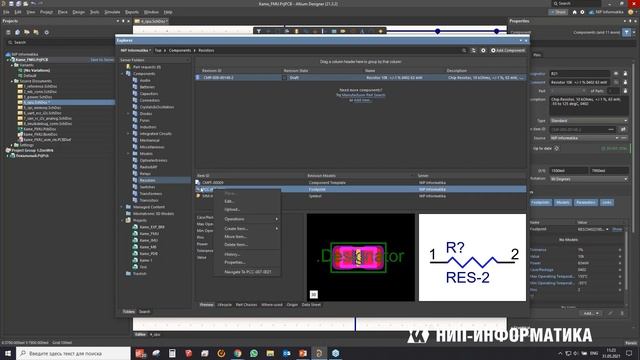The height and width of the screenshot is (360, 640).
Task: Open the Source dropdown in Properties
Action: (x=584, y=138)
